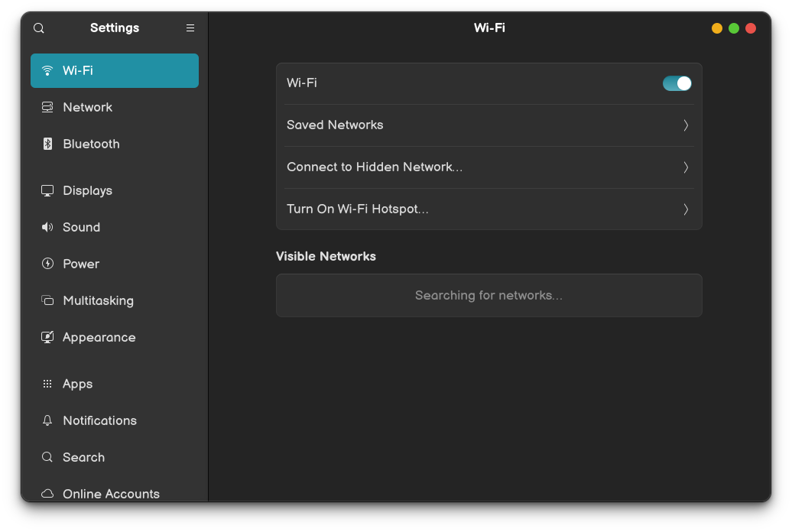The width and height of the screenshot is (792, 532).
Task: Close window with the red button
Action: (x=751, y=28)
